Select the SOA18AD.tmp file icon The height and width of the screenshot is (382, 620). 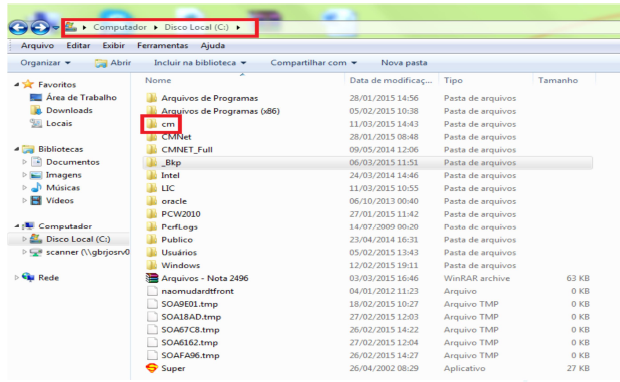point(152,317)
